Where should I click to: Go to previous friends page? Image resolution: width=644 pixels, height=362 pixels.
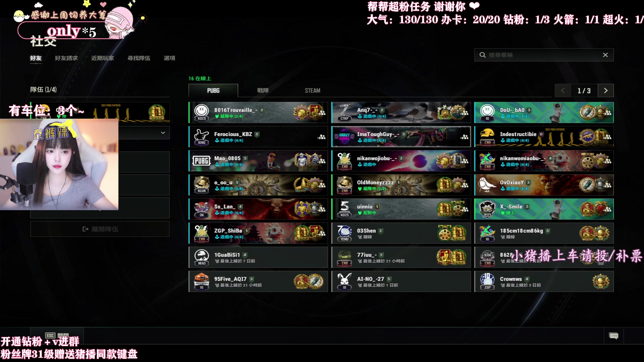563,90
